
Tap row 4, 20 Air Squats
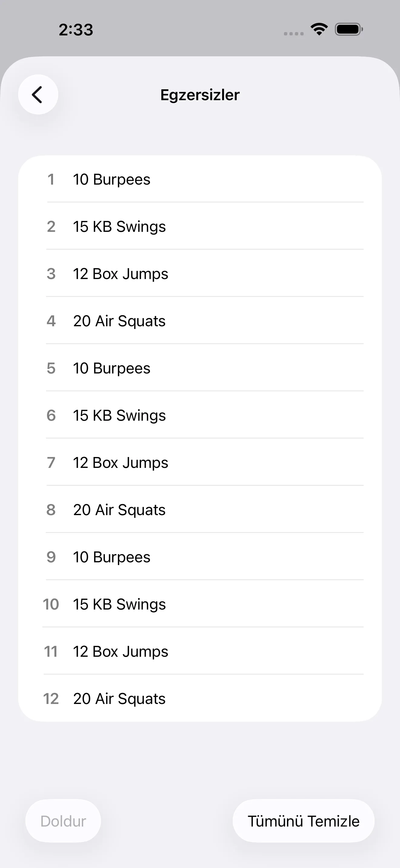point(200,321)
